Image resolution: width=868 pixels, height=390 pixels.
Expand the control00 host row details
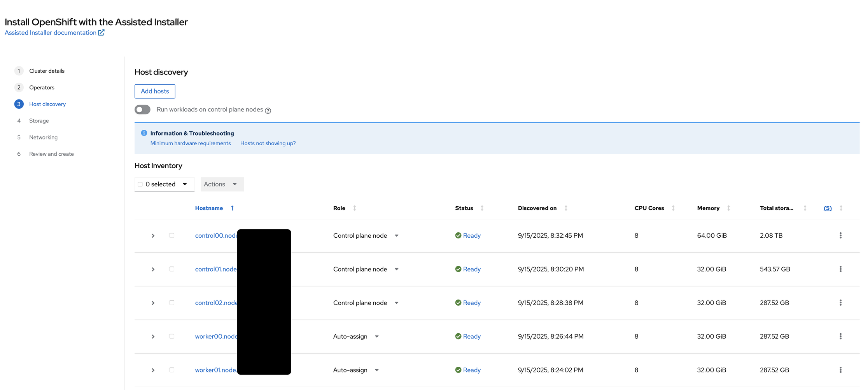tap(153, 236)
